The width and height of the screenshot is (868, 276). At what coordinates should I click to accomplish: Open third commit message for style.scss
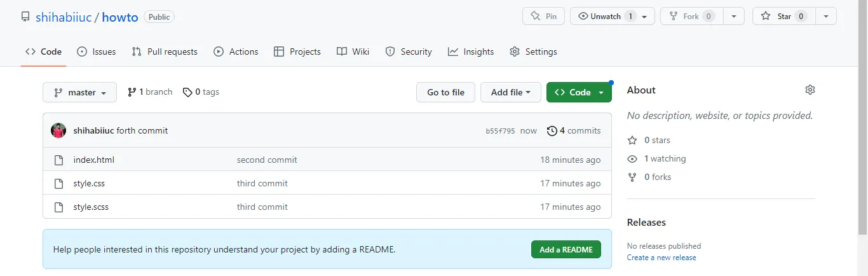tap(262, 207)
